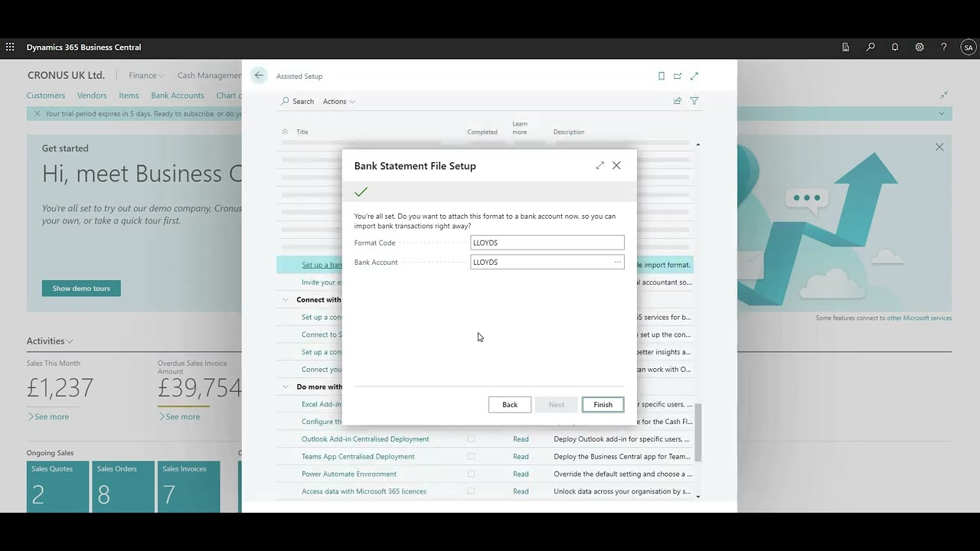Collapse the Do more with group

(286, 387)
